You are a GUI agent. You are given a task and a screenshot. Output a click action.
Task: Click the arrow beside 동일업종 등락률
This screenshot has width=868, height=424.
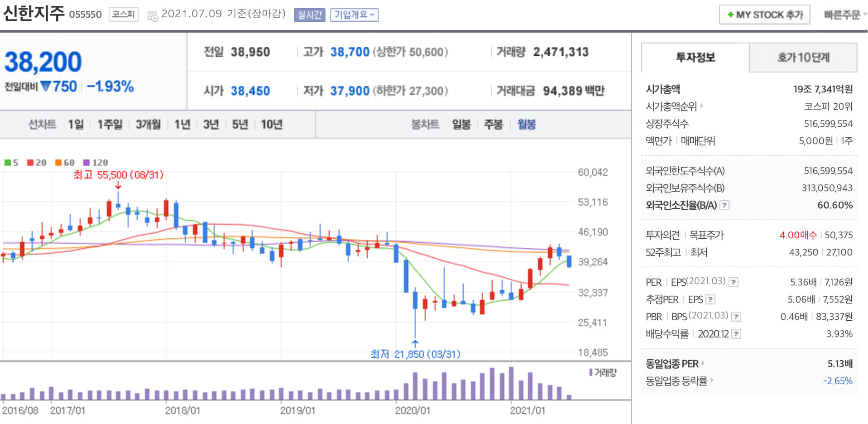click(x=712, y=380)
